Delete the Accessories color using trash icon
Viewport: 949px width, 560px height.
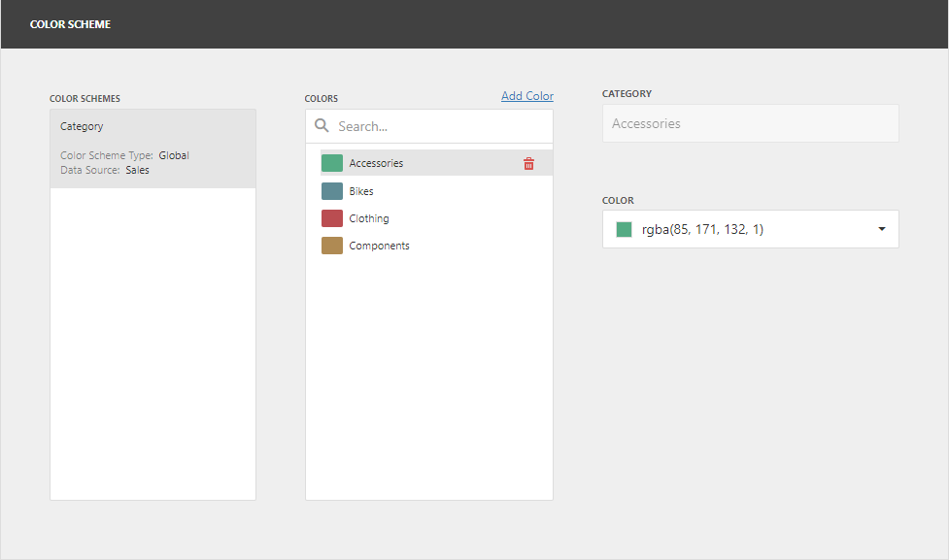click(x=528, y=163)
